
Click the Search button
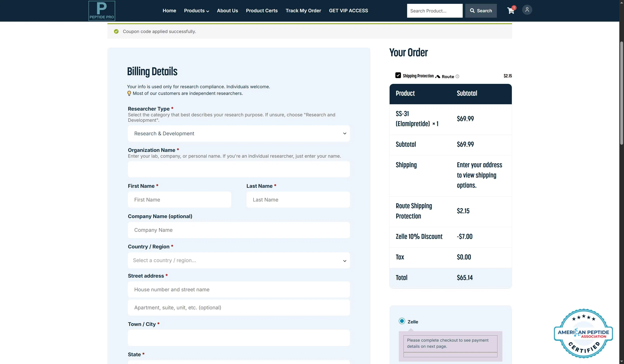pyautogui.click(x=481, y=11)
